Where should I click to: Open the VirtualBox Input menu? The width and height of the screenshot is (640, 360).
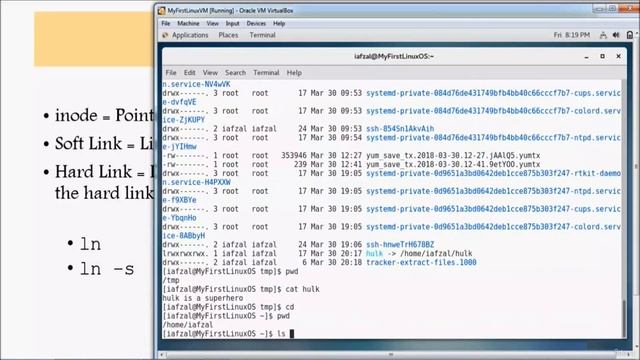point(232,24)
